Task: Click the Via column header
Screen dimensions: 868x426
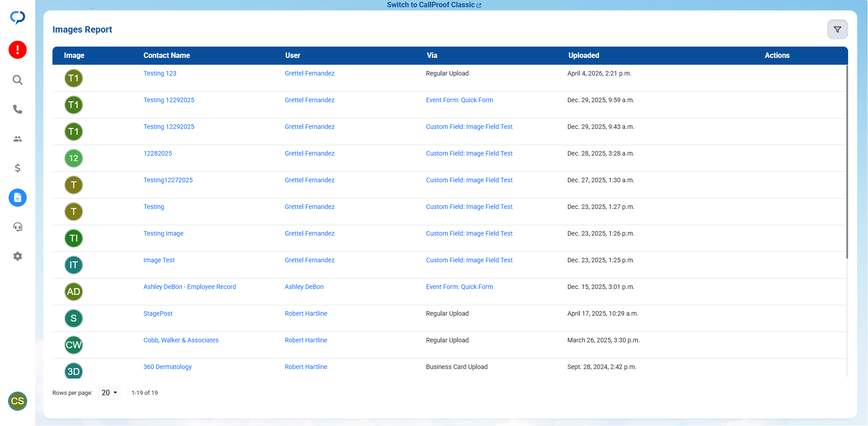Action: point(432,55)
